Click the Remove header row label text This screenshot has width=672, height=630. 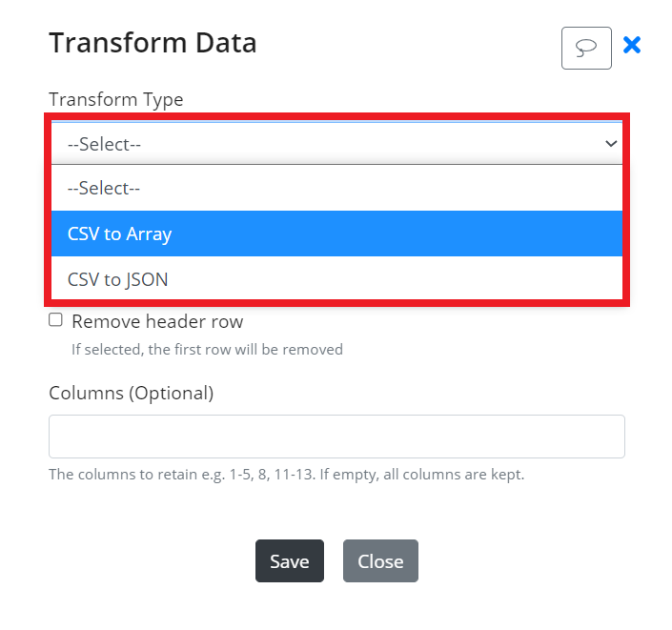[x=157, y=321]
